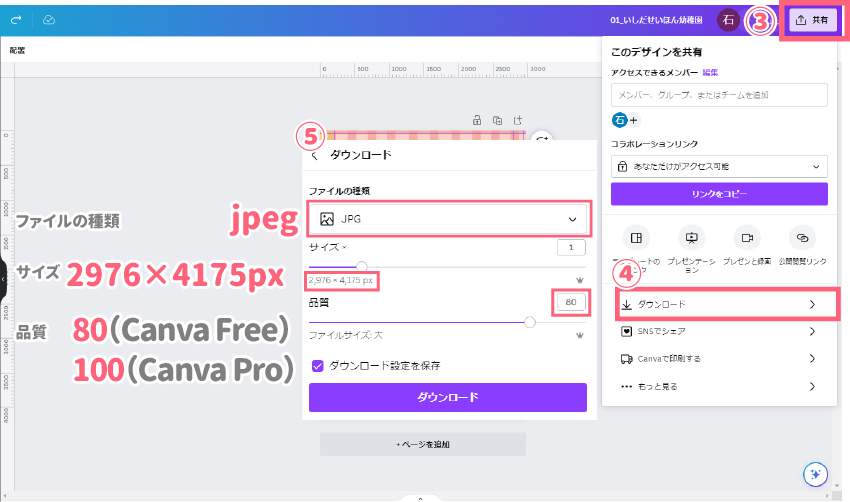Select Canvaで印刷する menu item
Image resolution: width=850 pixels, height=502 pixels.
(x=719, y=358)
